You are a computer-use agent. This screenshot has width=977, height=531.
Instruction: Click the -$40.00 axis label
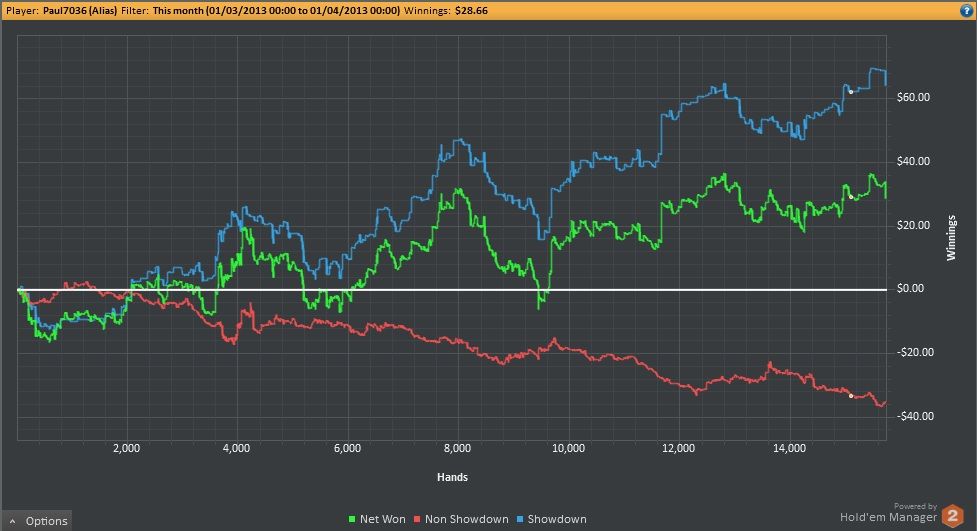[915, 416]
